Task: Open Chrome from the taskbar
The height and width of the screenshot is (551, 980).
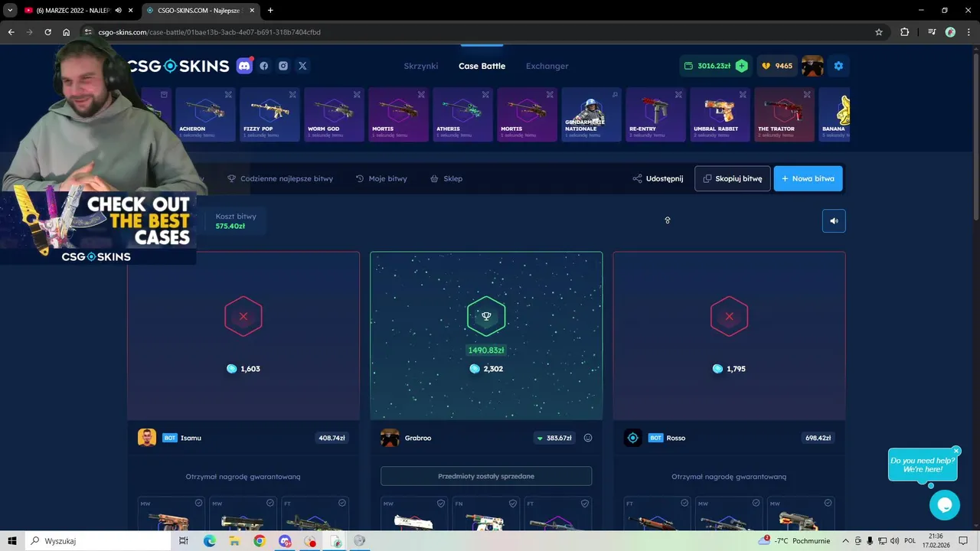Action: 260,541
